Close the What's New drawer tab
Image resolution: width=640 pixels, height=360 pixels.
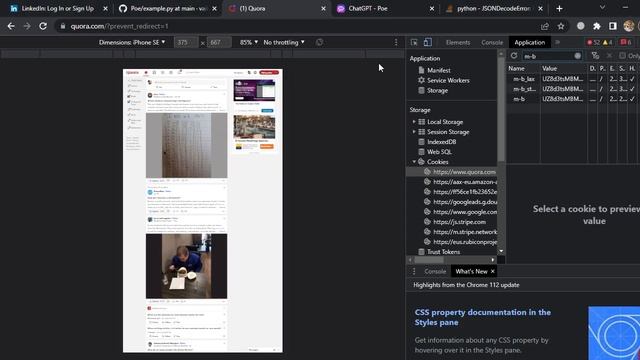493,271
